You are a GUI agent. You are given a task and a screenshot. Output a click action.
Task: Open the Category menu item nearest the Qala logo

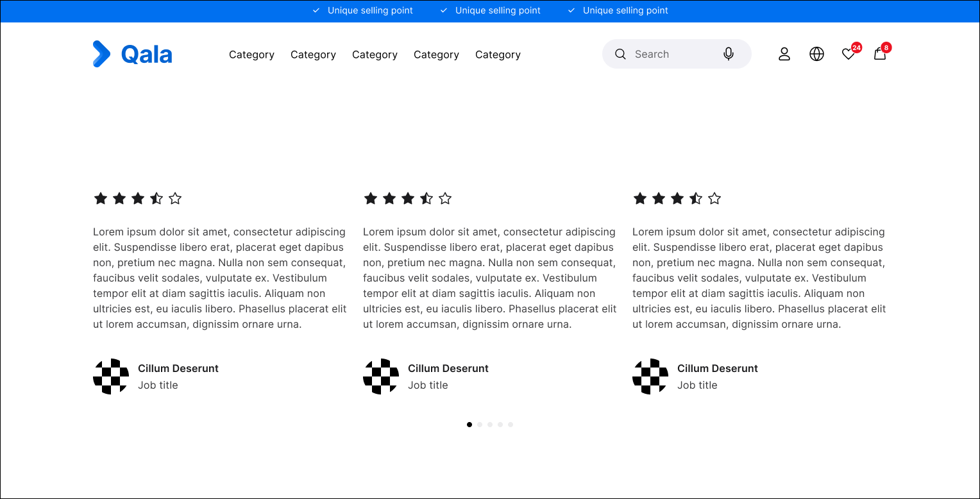251,55
